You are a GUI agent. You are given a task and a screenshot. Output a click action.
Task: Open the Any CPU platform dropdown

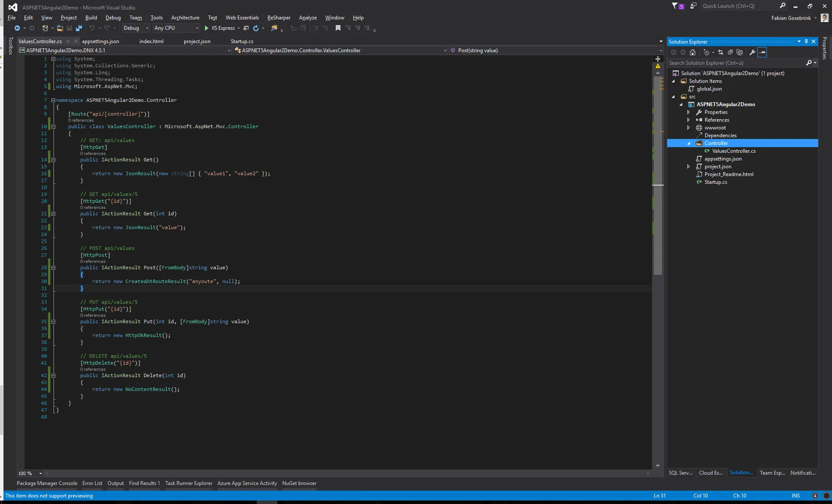176,28
